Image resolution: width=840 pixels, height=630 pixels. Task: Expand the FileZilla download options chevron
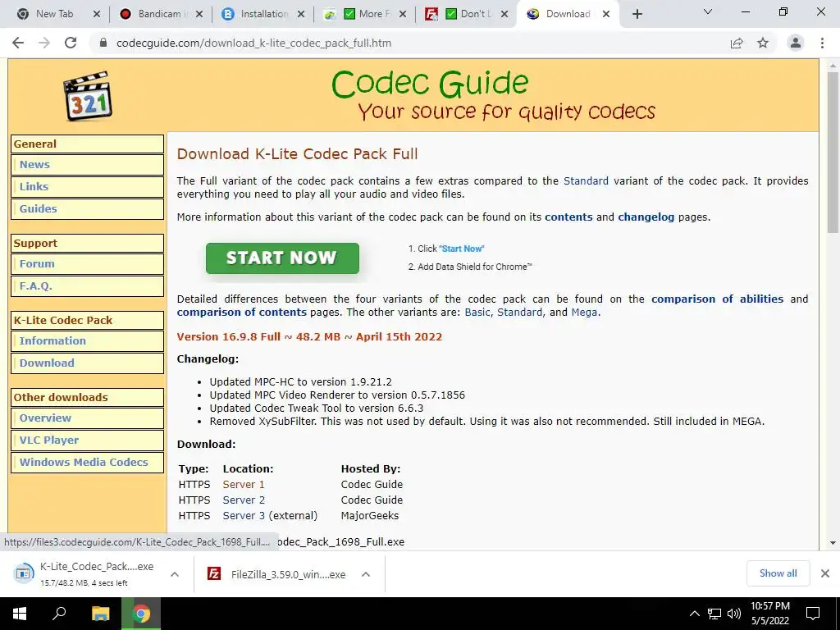pyautogui.click(x=366, y=573)
